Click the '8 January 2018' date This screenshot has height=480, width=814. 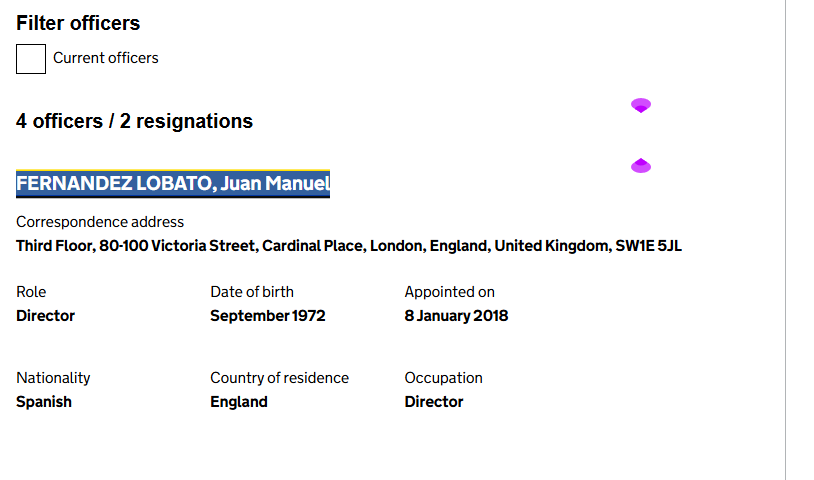pos(456,316)
